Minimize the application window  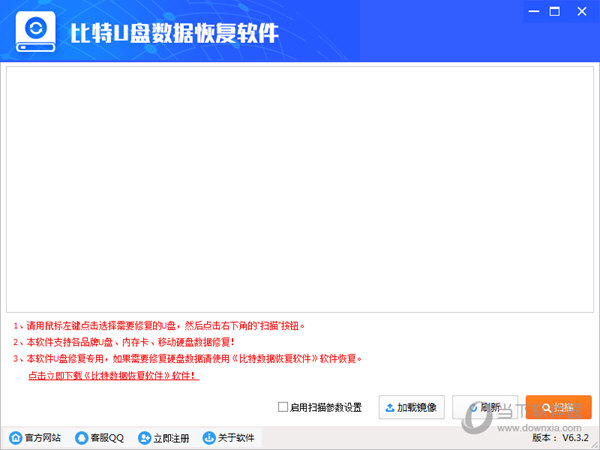(x=534, y=11)
